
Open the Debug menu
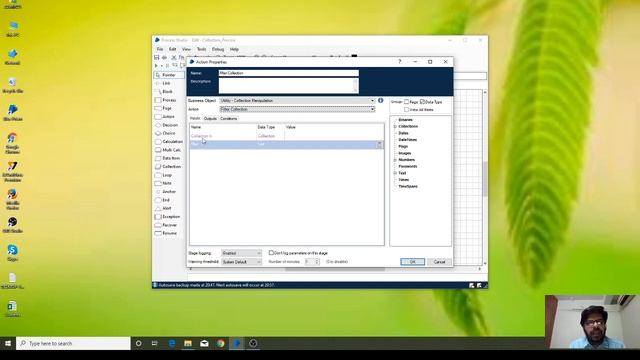(218, 49)
